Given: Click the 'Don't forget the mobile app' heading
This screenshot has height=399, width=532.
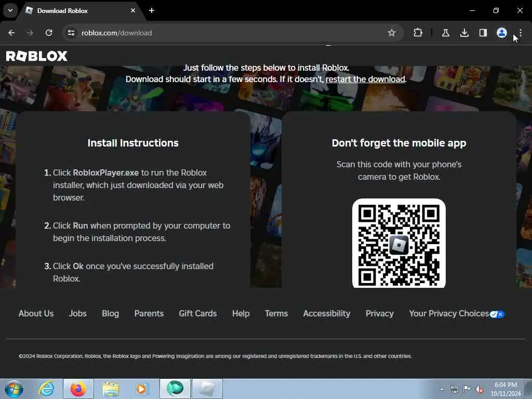Looking at the screenshot, I should click(399, 143).
